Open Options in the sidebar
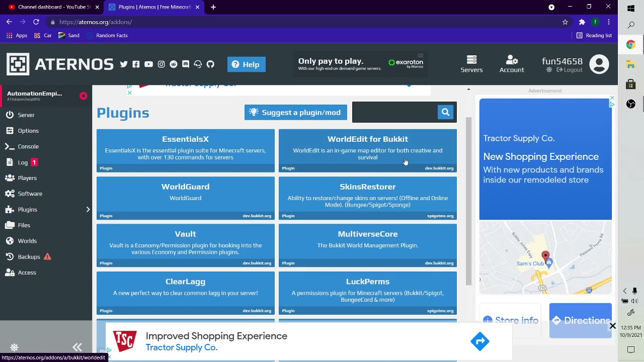The height and width of the screenshot is (362, 644). pos(46,131)
